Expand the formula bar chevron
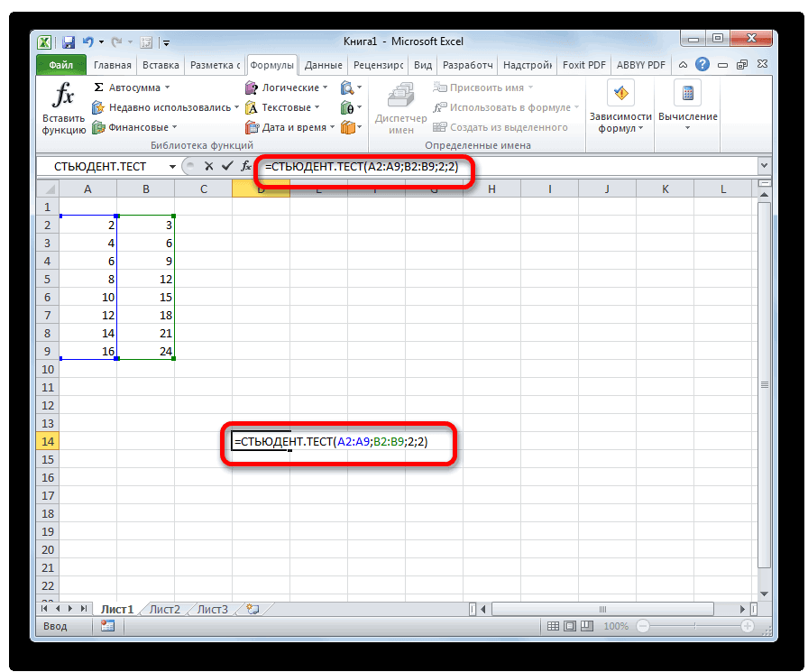Image resolution: width=808 pixels, height=672 pixels. point(764,166)
